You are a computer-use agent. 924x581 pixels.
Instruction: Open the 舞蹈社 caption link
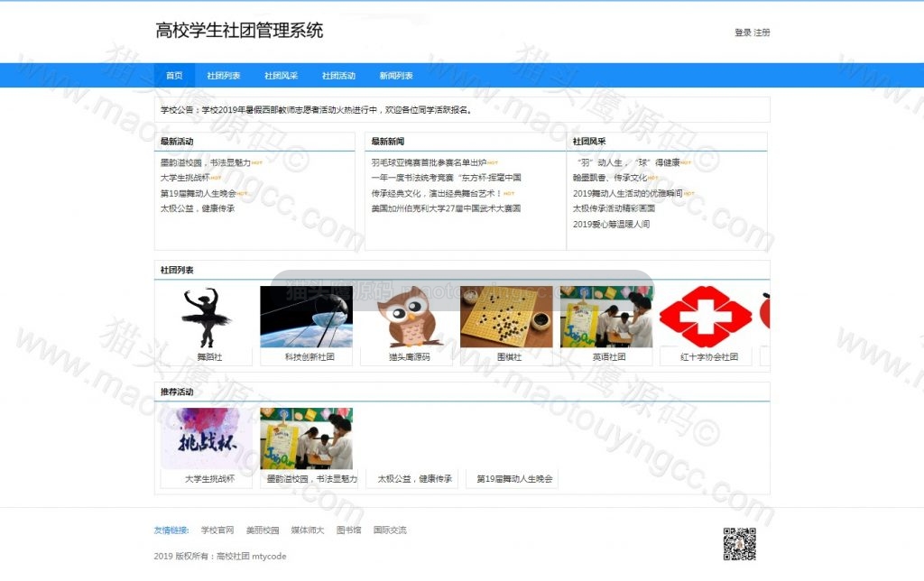(209, 357)
